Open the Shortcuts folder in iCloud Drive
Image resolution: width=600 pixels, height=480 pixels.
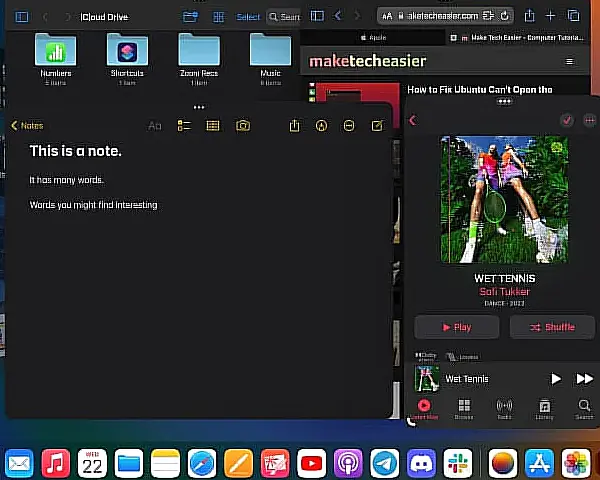(127, 54)
